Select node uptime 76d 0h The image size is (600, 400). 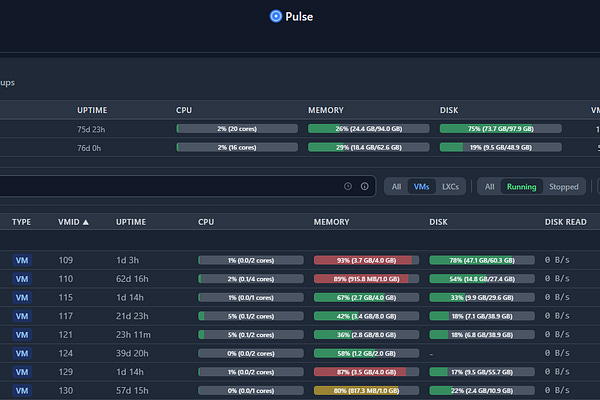89,148
